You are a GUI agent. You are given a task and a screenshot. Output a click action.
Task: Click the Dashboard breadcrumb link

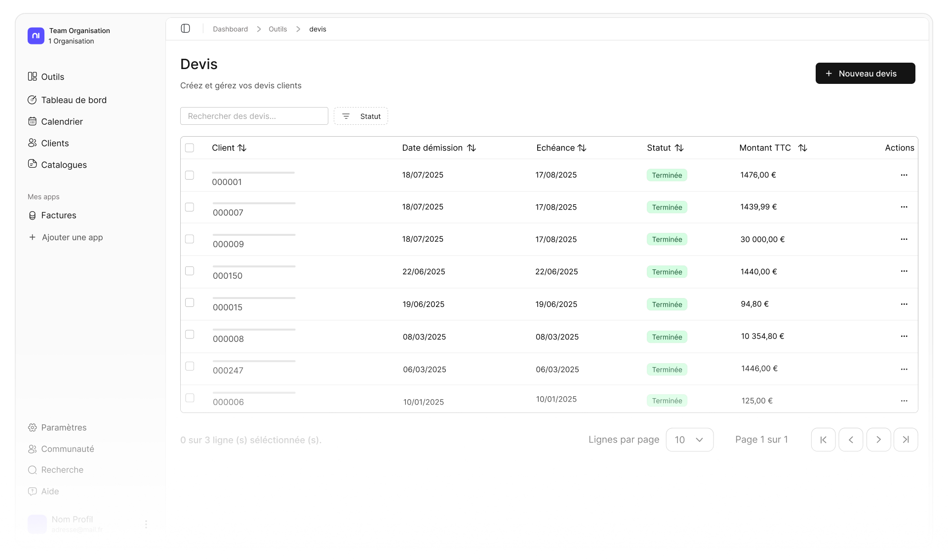[x=230, y=29]
